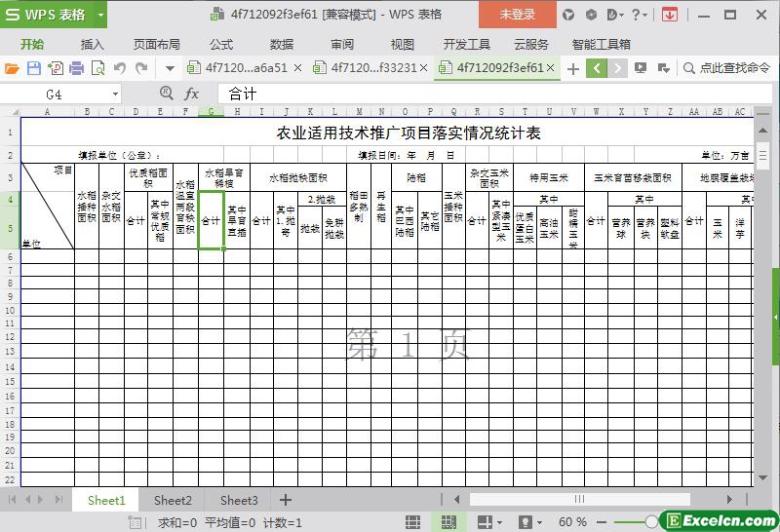This screenshot has width=780, height=532.
Task: Click the zoom slider handle
Action: click(x=651, y=521)
